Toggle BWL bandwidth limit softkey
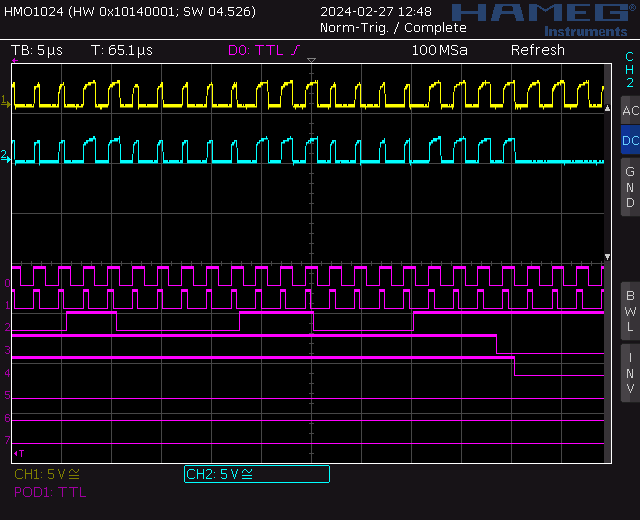The width and height of the screenshot is (640, 520). click(x=630, y=311)
